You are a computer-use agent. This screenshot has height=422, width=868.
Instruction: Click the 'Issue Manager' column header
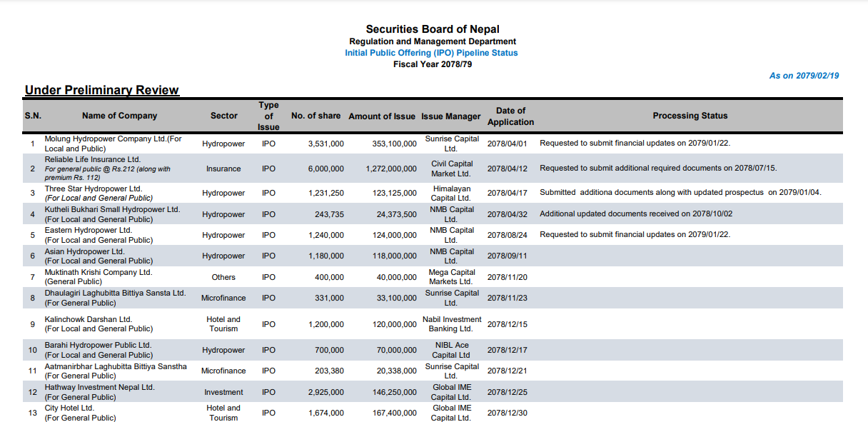point(451,116)
